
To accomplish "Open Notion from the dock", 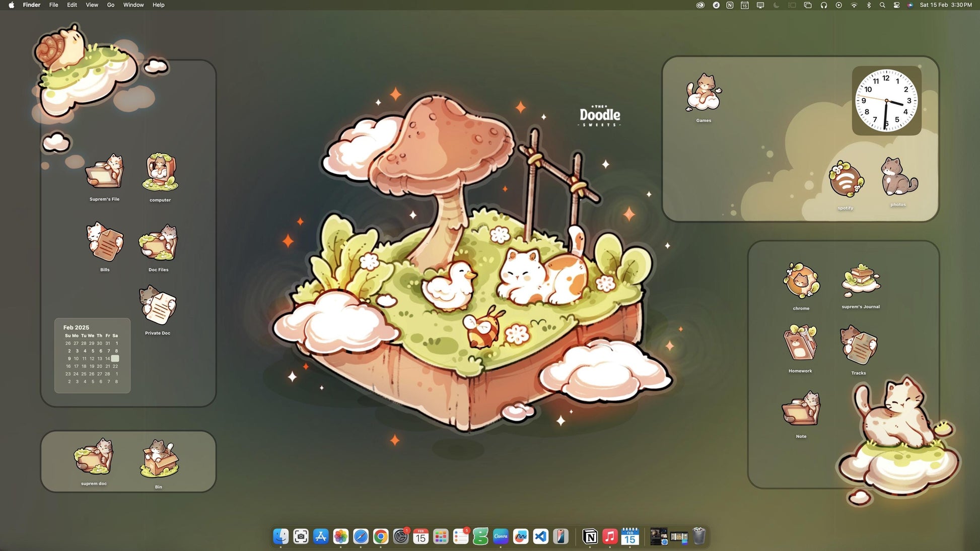I will [590, 536].
